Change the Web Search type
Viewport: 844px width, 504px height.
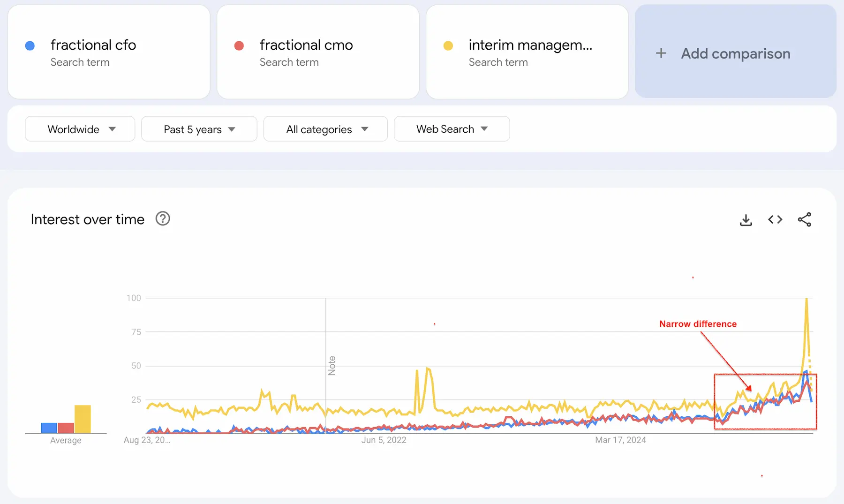click(x=451, y=129)
